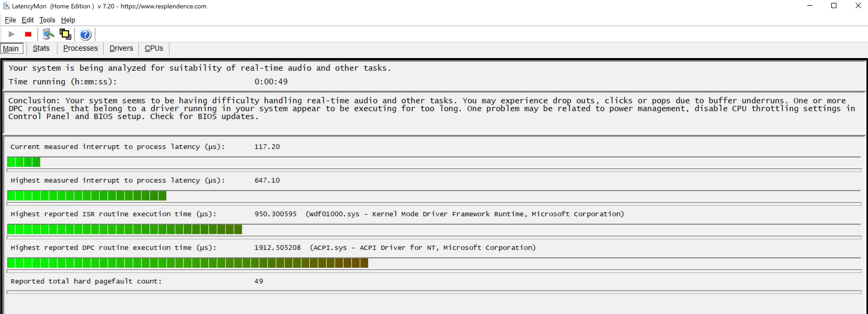Click the Conclusion text paragraph
Viewport: 868px width, 314px height.
pyautogui.click(x=432, y=109)
